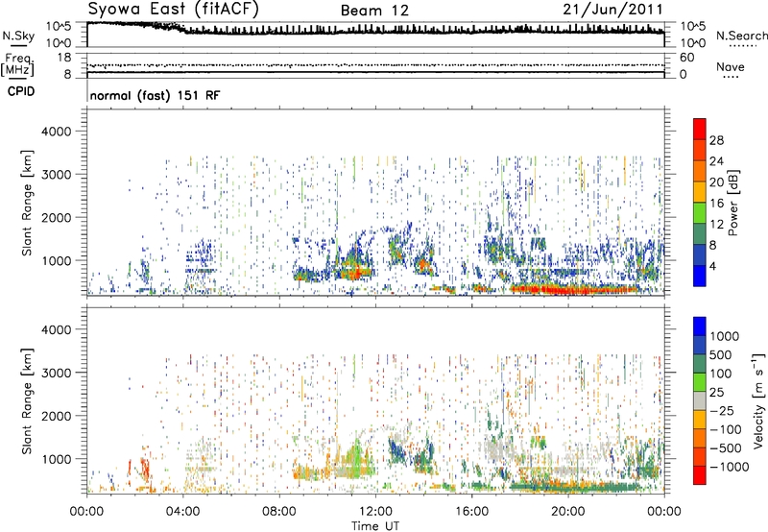Click the '-100' tick on Velocity colorbar
This screenshot has height=532, width=768.
pos(726,429)
